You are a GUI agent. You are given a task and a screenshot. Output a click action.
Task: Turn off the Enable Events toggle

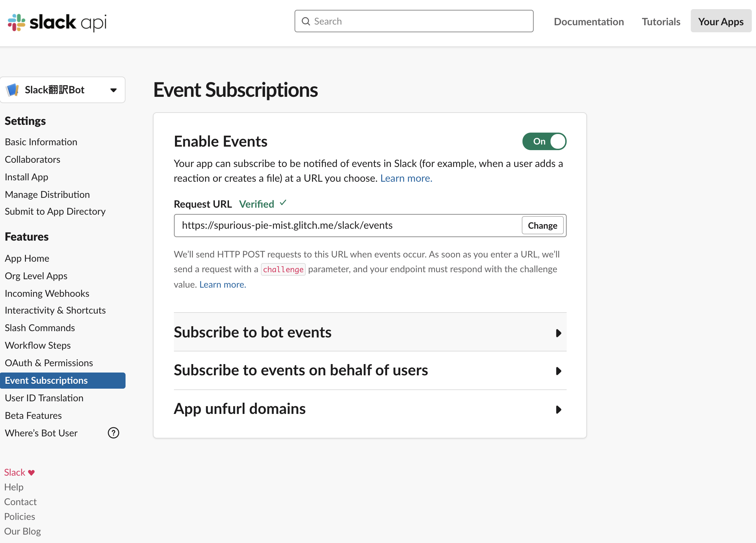[x=544, y=141]
